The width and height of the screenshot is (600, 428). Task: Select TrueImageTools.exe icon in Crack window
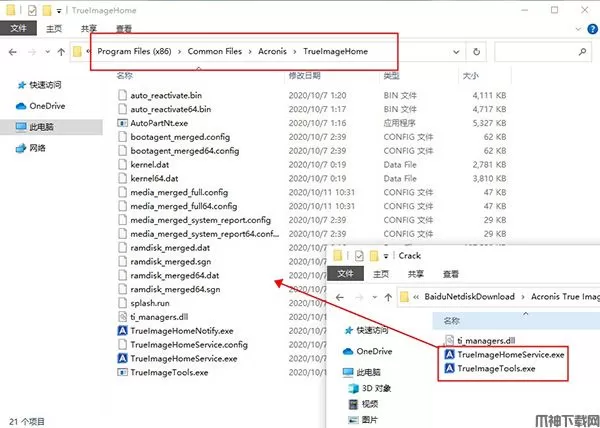[x=450, y=368]
